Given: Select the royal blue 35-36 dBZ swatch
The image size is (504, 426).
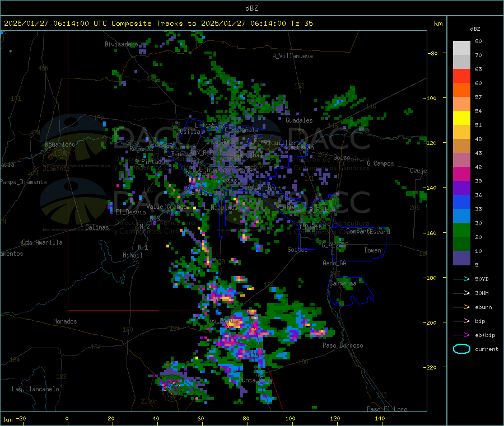Looking at the screenshot, I should [x=461, y=202].
